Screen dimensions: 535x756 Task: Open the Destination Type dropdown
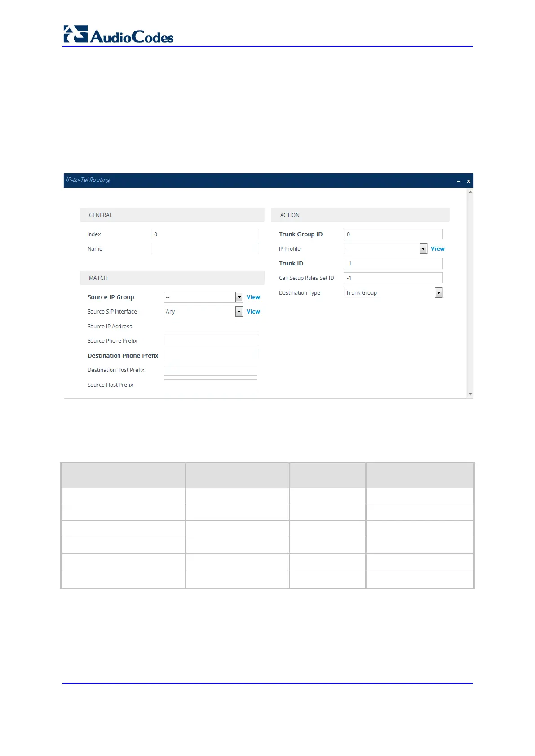(x=393, y=293)
